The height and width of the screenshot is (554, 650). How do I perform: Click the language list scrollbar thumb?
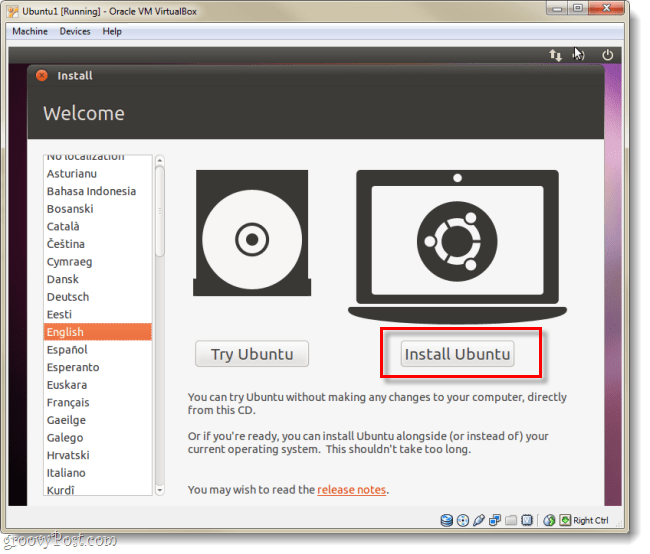click(160, 211)
